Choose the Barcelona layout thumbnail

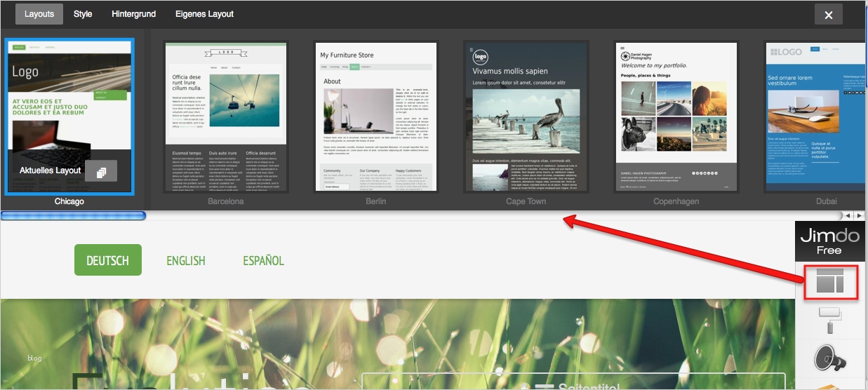click(226, 116)
